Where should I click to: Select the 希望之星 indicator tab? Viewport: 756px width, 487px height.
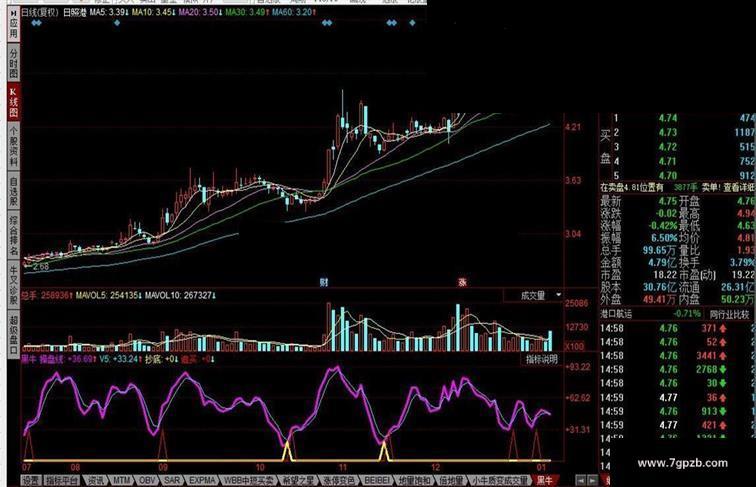click(x=298, y=480)
